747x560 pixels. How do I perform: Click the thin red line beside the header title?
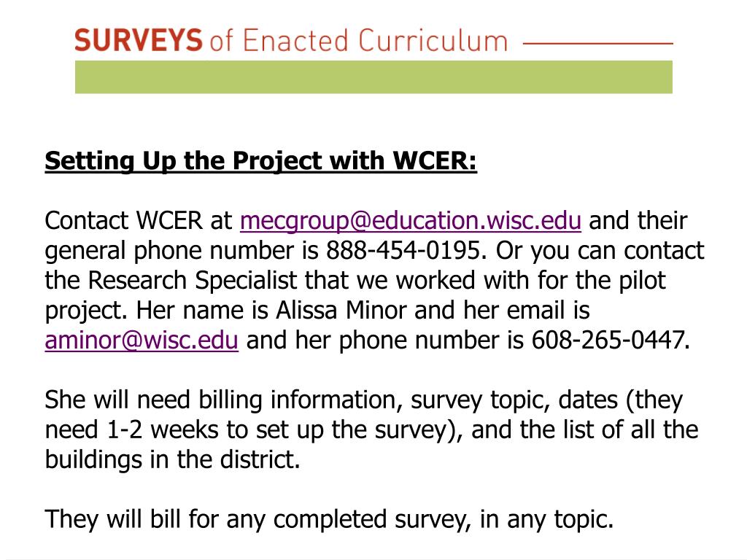pos(597,43)
